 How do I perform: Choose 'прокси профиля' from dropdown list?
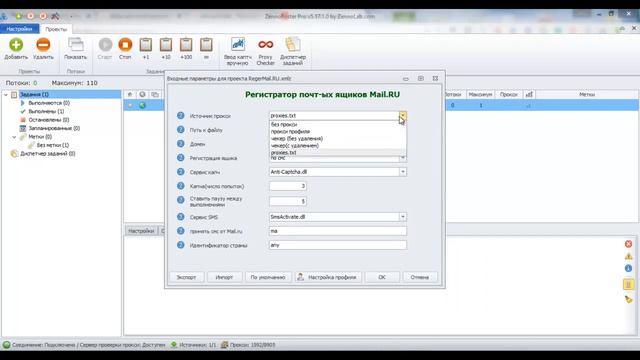click(x=338, y=131)
